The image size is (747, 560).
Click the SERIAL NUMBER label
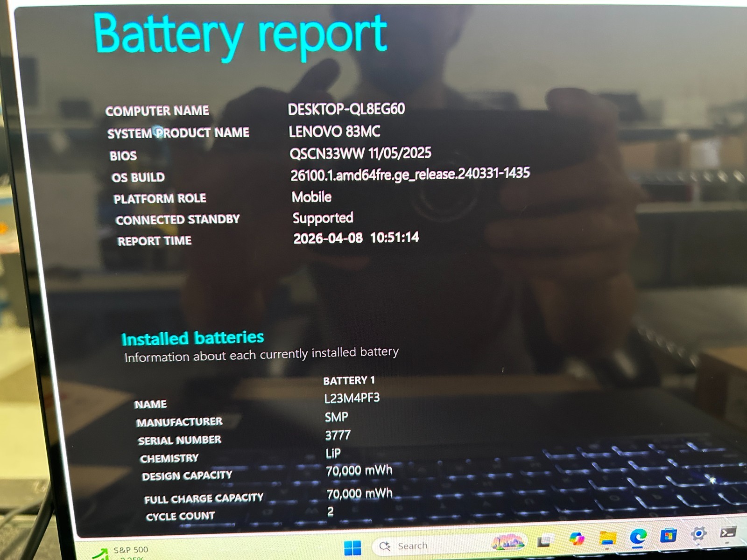tap(179, 440)
